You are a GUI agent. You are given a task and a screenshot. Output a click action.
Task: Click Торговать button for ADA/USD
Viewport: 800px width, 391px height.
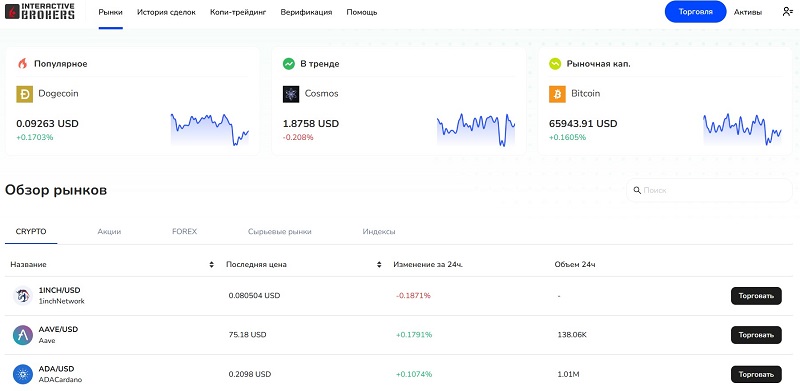pos(756,374)
